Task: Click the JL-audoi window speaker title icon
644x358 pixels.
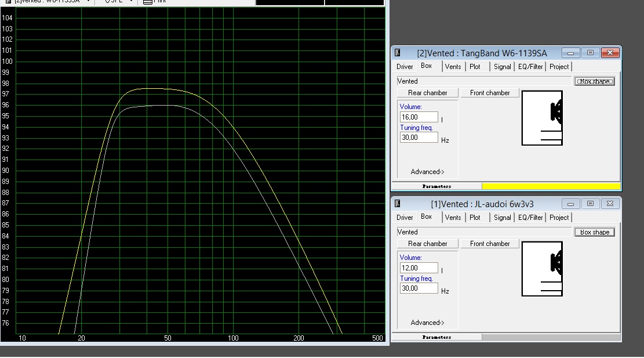Action: [398, 204]
